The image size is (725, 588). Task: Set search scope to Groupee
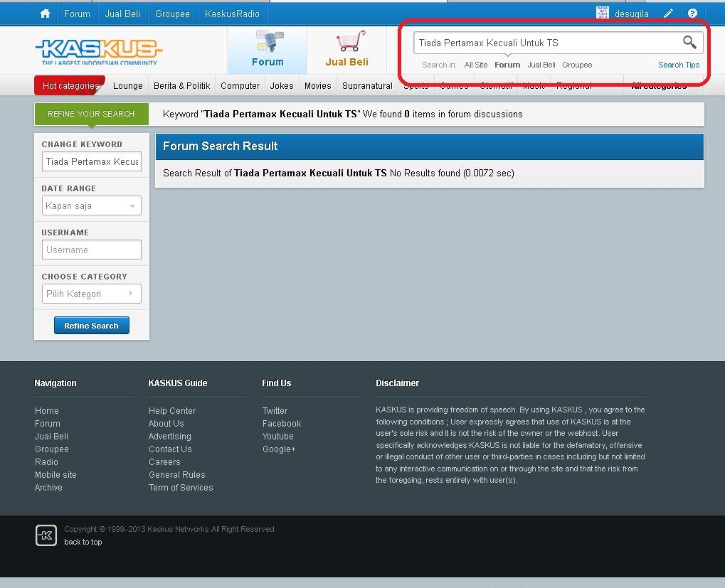tap(577, 65)
